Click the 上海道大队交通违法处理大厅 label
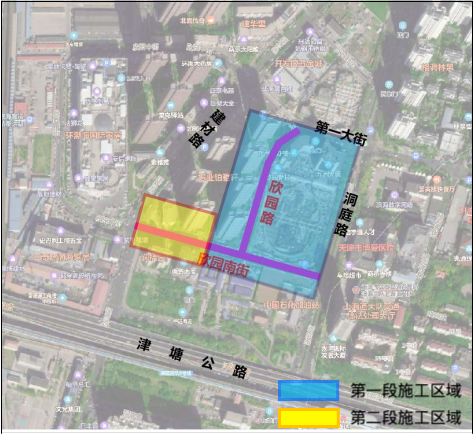This screenshot has height=434, width=474. coord(371,311)
